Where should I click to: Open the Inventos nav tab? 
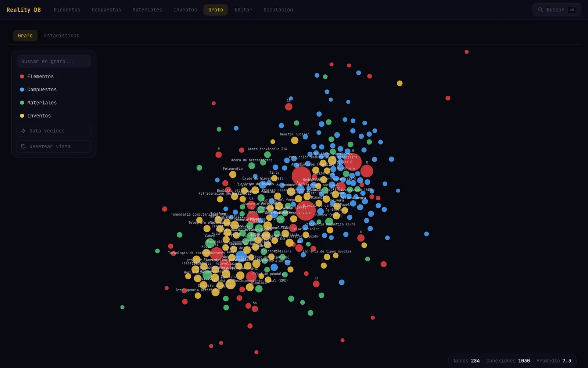click(x=185, y=10)
